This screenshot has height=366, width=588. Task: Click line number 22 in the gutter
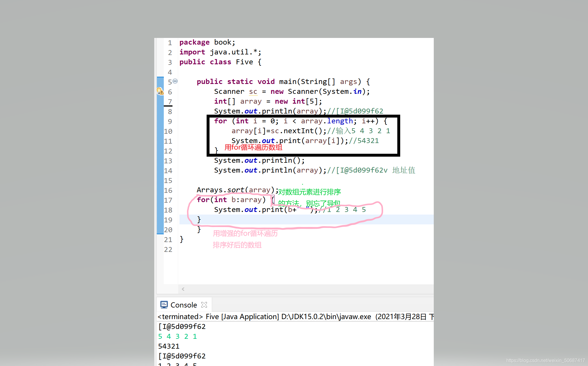click(x=168, y=249)
